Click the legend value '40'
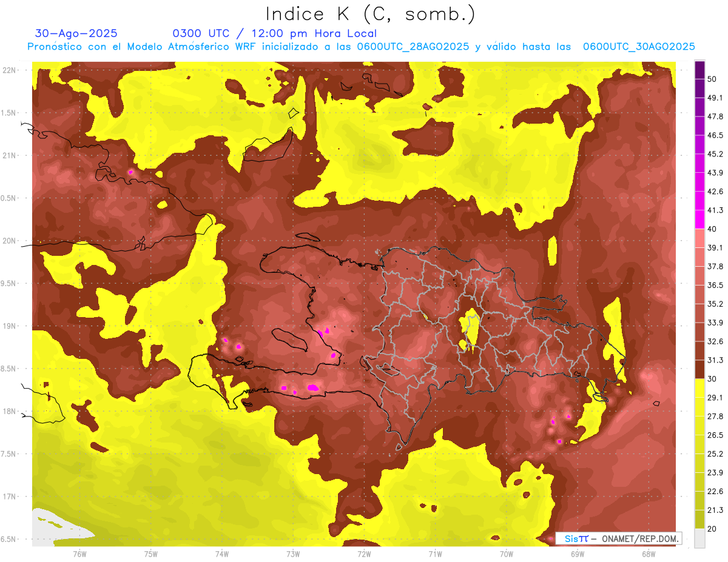Viewport: 728px width, 562px height. click(712, 229)
